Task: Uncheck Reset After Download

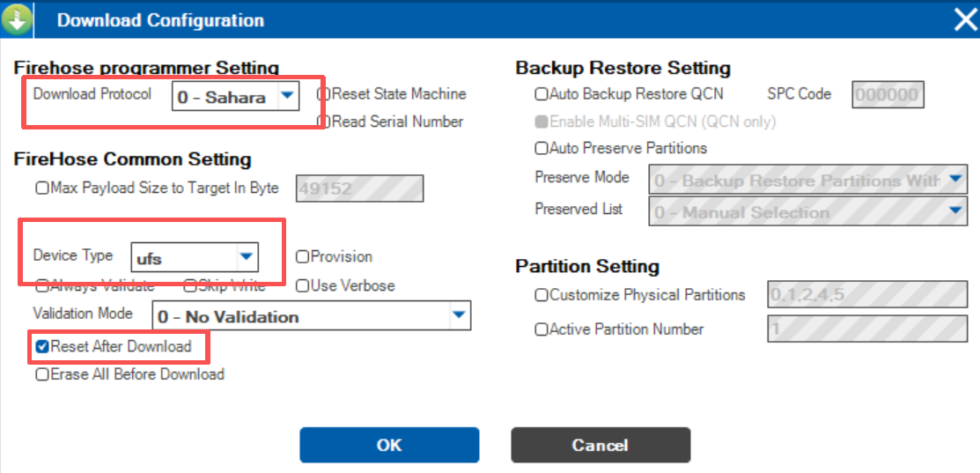Action: pos(42,346)
